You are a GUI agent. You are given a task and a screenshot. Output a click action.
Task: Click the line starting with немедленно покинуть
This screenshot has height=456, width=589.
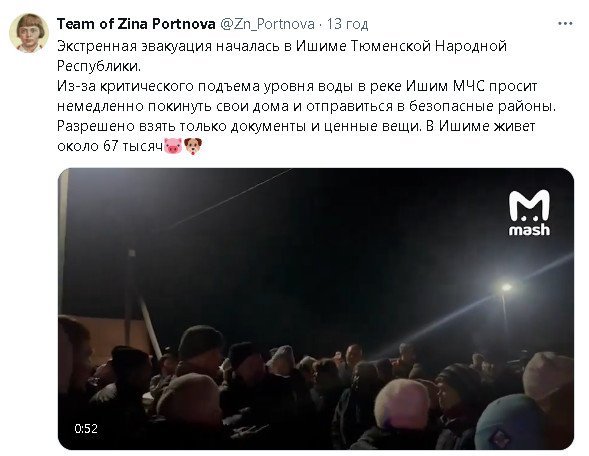click(306, 106)
